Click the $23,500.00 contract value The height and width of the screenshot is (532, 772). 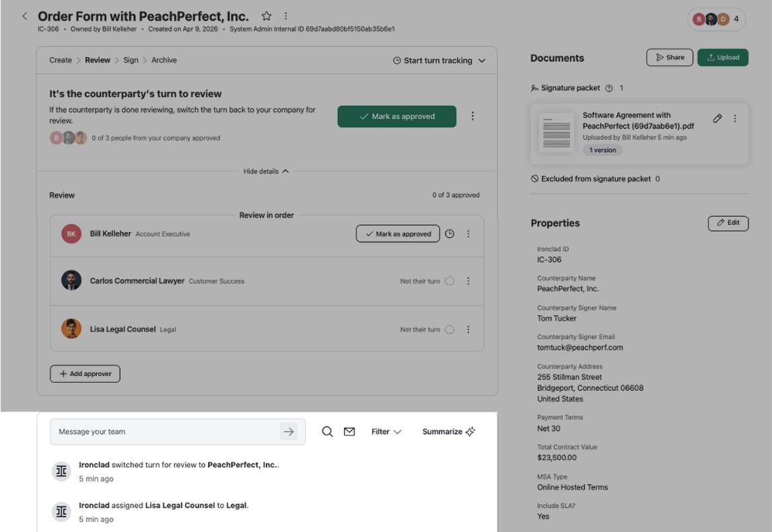557,458
